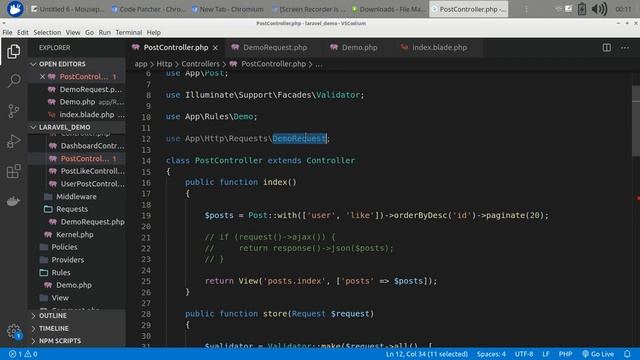Click the editor vertical scrollbar thumb
Viewport: 640px width, 360px height.
(x=636, y=121)
